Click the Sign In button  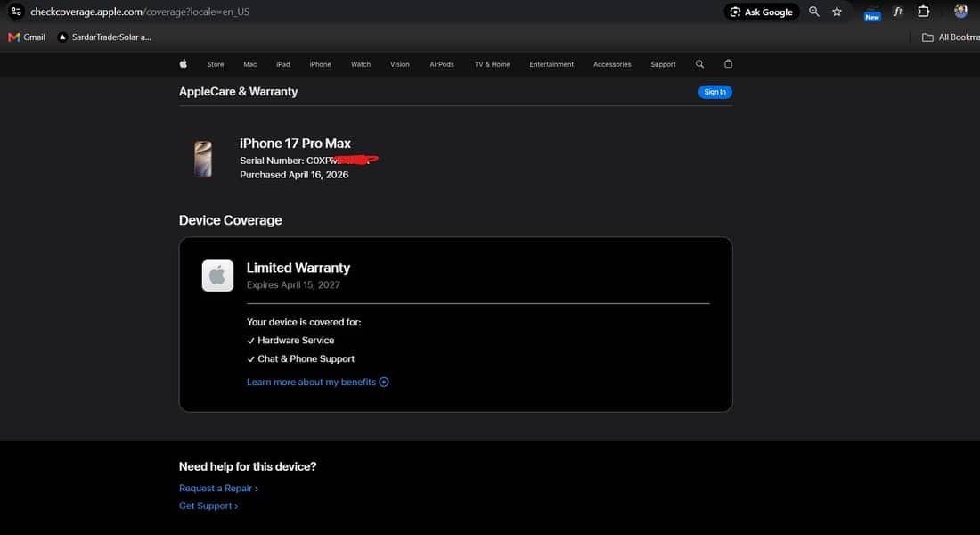pyautogui.click(x=715, y=92)
